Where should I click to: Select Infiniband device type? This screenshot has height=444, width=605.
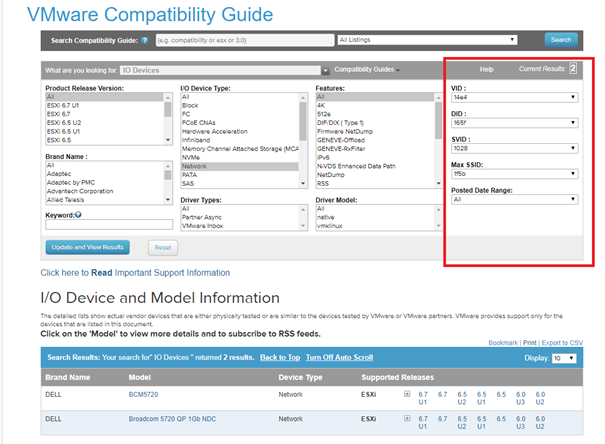point(239,140)
